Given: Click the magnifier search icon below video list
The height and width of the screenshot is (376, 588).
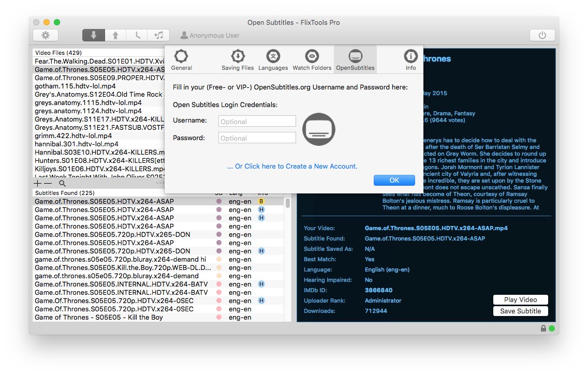Looking at the screenshot, I should [x=62, y=183].
